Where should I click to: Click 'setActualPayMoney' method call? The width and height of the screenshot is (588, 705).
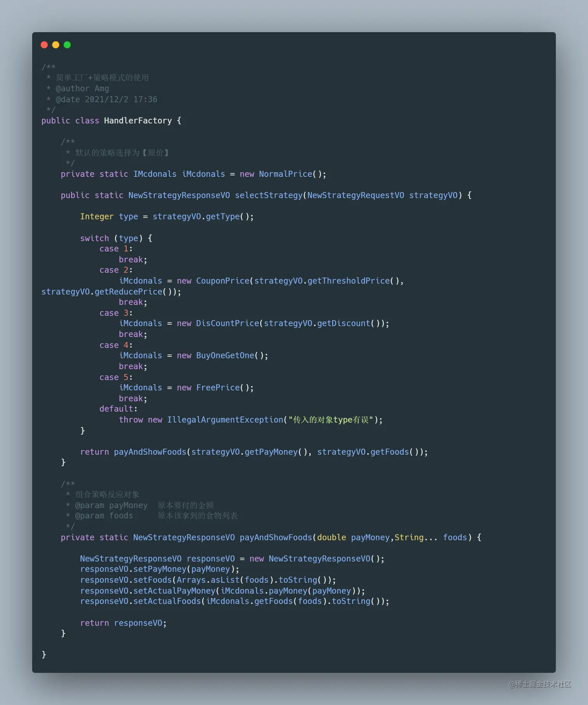point(174,591)
